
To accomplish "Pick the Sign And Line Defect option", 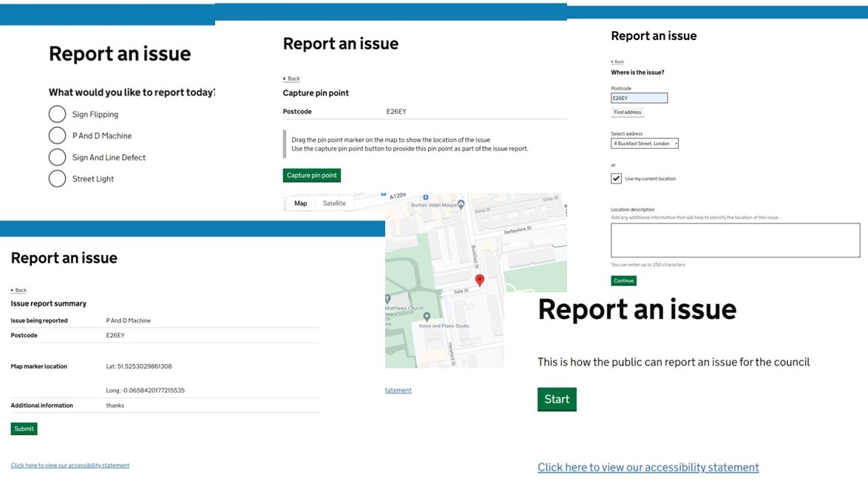I will click(x=57, y=157).
